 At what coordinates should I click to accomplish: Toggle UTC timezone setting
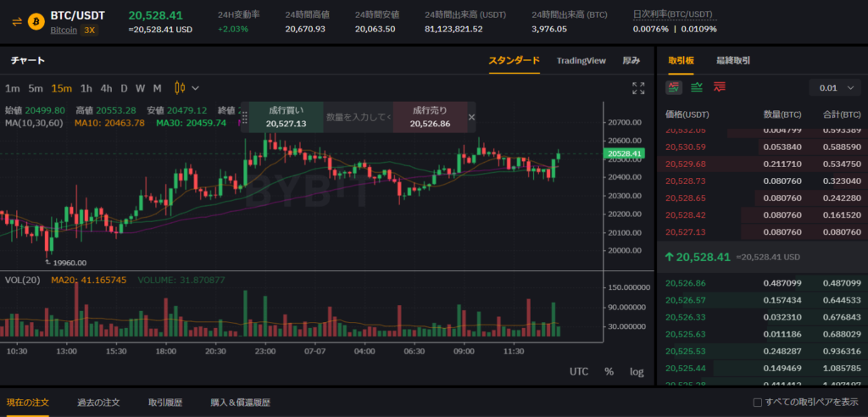coord(579,371)
